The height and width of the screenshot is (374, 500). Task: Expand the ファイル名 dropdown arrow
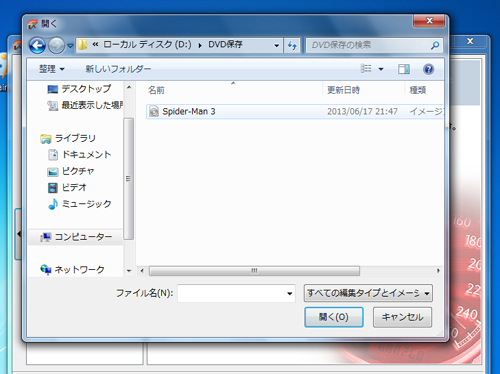click(x=290, y=293)
